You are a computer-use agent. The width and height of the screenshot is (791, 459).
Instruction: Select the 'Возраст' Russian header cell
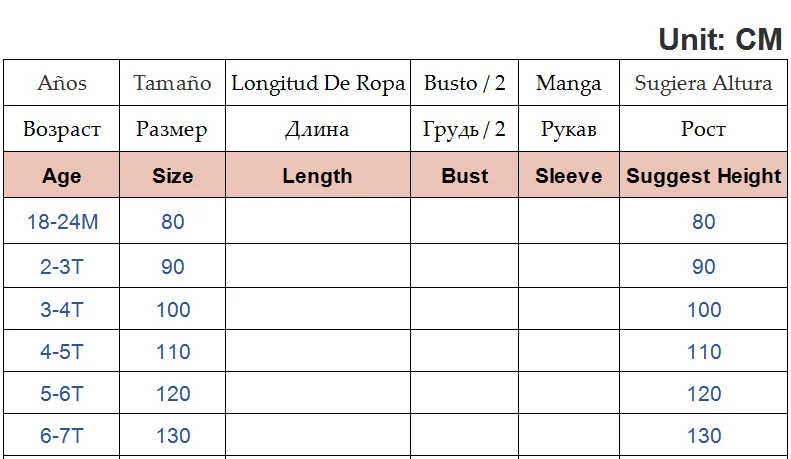click(62, 129)
